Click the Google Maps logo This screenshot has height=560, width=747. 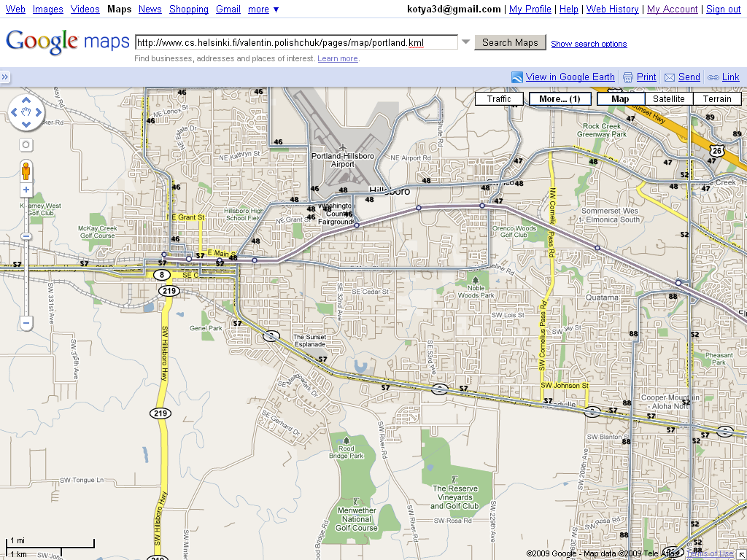coord(68,42)
